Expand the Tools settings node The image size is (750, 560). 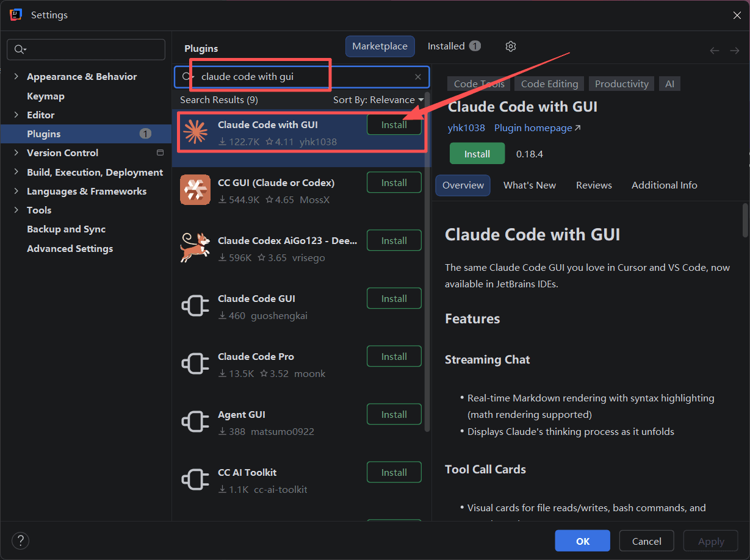click(16, 210)
